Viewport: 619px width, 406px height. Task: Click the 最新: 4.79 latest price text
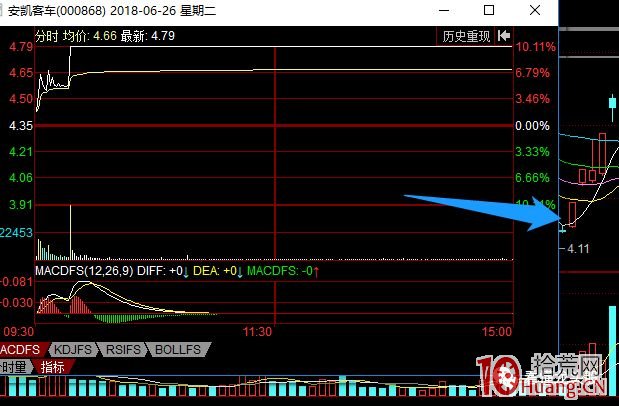click(x=148, y=36)
